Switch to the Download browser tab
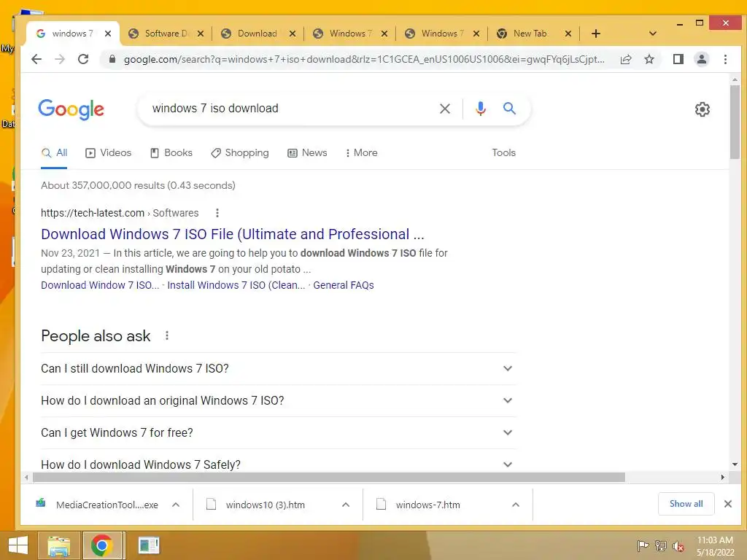Screen dimensions: 747x560 coord(258,34)
